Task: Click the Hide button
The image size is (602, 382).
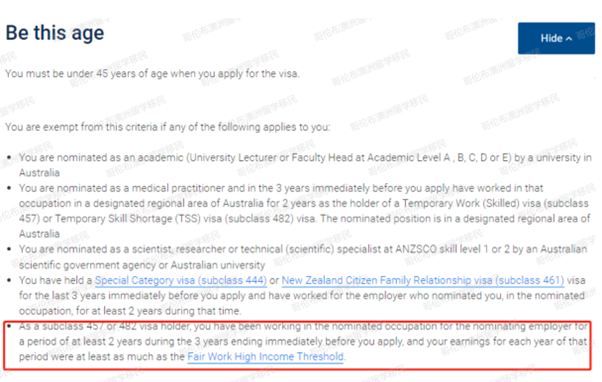Action: click(556, 38)
